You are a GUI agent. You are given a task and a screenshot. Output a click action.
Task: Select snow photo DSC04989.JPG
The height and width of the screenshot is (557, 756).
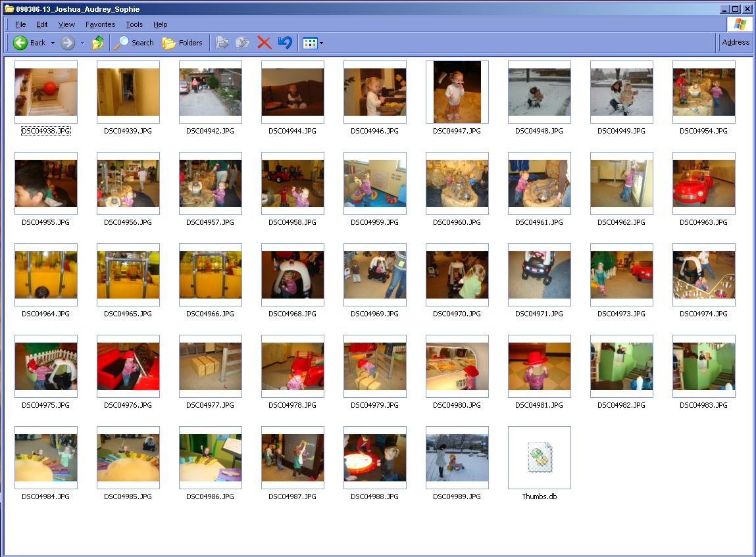click(x=457, y=458)
